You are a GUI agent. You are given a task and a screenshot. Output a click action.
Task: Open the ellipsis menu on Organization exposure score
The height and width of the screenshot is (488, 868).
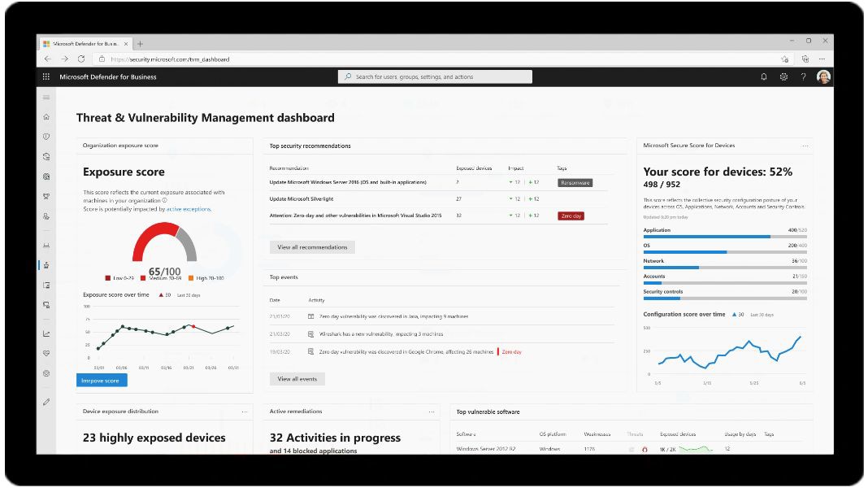point(245,145)
